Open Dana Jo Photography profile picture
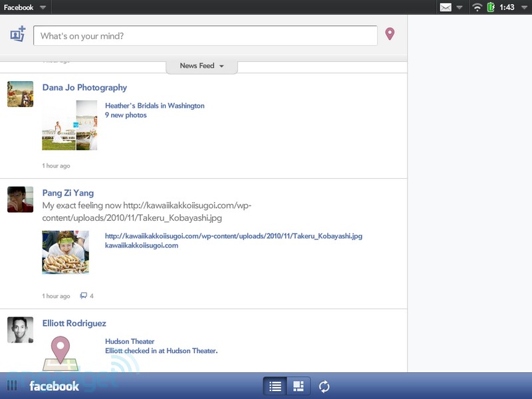This screenshot has height=399, width=532. coord(21,94)
